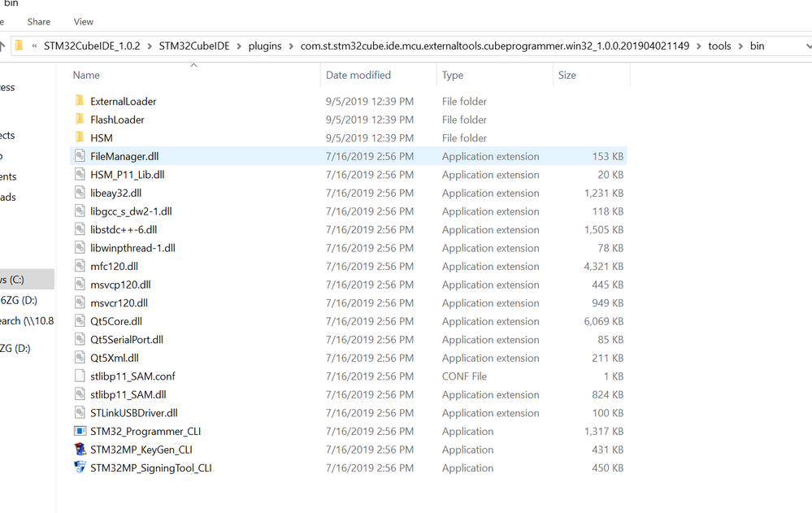Select the FlashLoader folder name

pos(118,120)
